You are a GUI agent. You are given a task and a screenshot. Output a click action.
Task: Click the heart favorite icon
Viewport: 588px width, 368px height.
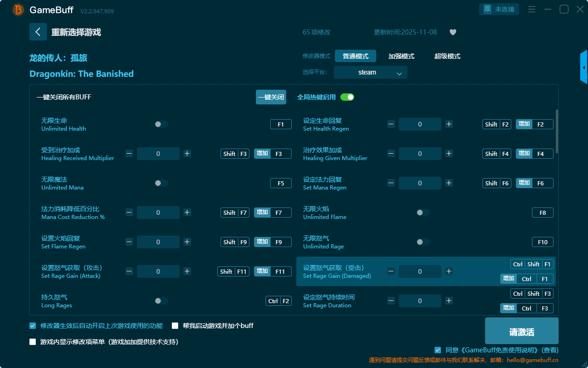click(452, 32)
